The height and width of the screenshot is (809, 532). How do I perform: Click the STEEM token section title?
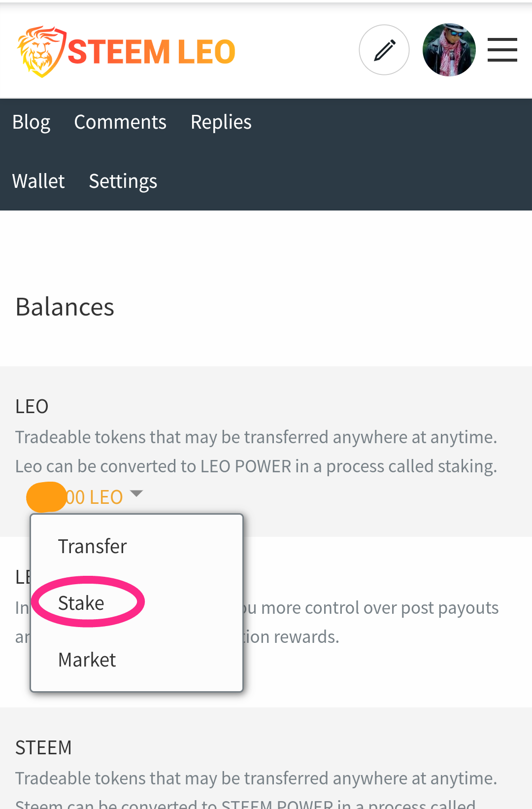coord(43,748)
